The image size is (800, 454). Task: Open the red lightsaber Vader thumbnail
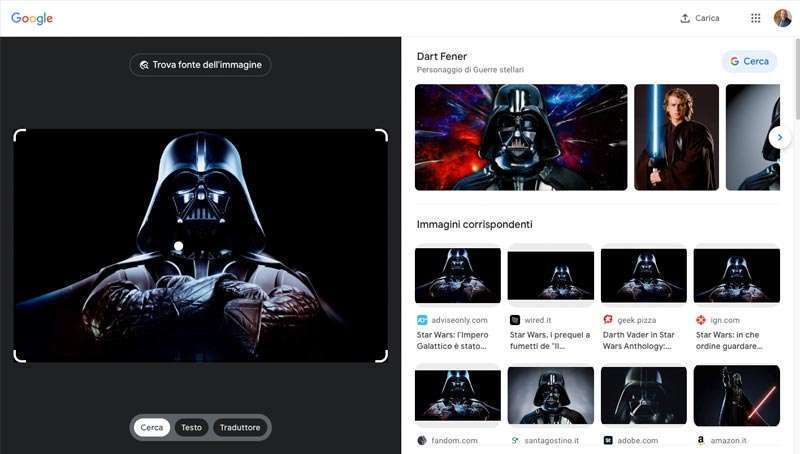737,395
